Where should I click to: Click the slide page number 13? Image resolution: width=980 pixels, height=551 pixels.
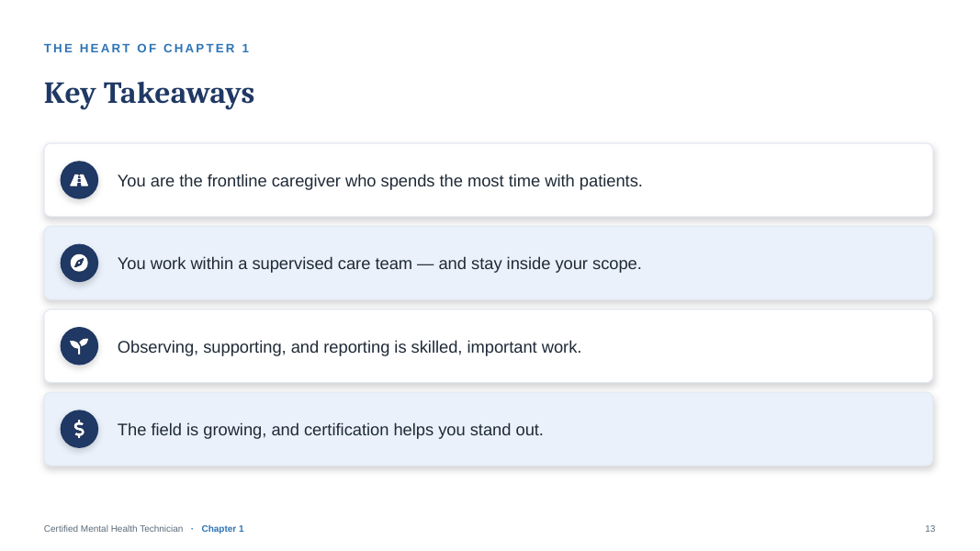pyautogui.click(x=930, y=529)
